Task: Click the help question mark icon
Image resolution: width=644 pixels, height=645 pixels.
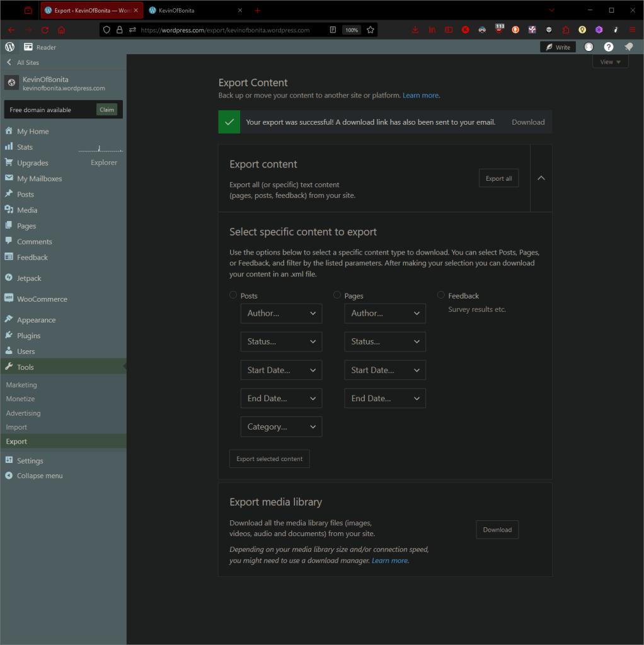Action: [x=608, y=47]
